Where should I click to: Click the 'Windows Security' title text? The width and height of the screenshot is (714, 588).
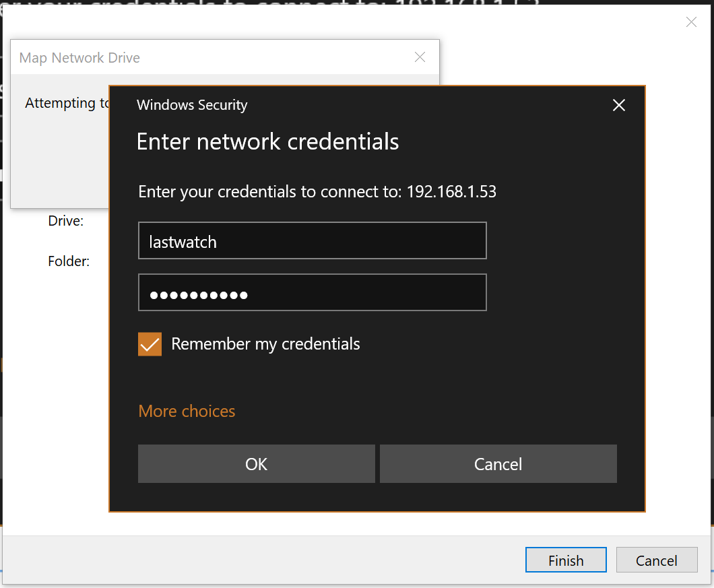click(x=192, y=105)
